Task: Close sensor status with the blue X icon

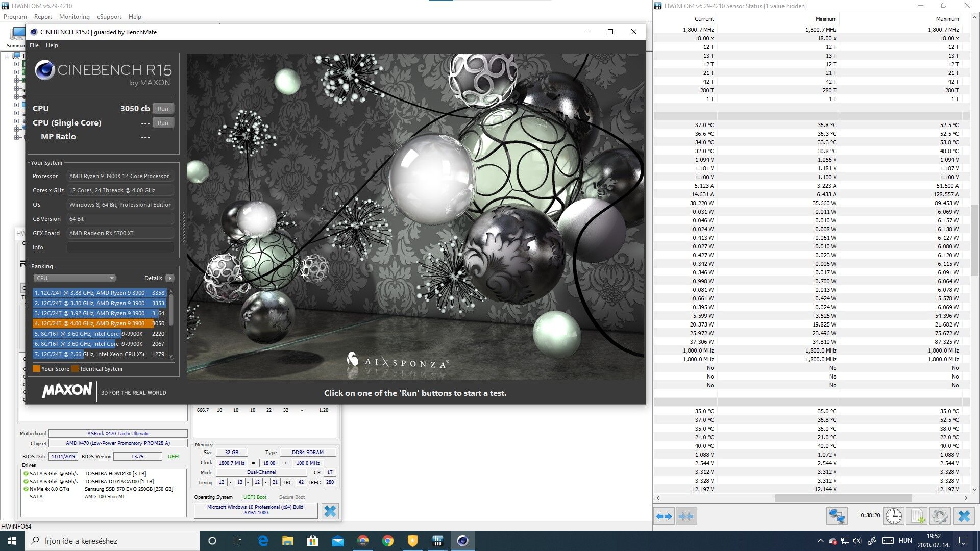Action: pos(964,516)
